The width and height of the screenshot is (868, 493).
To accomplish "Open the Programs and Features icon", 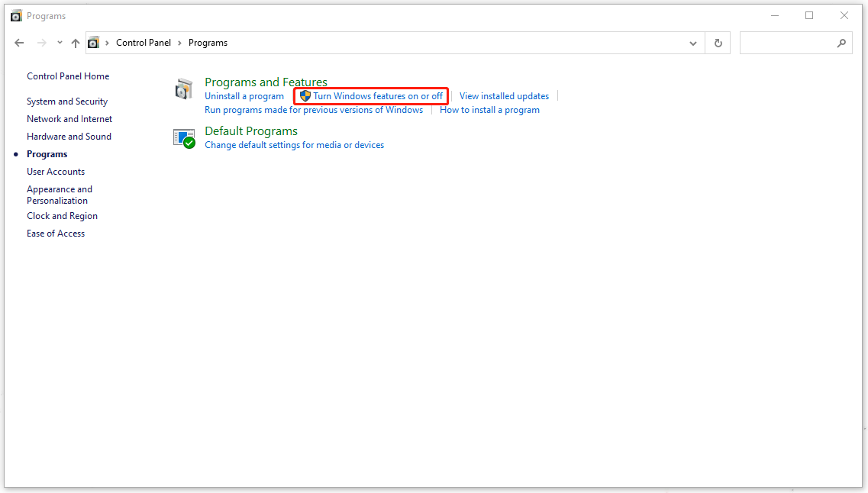I will pos(183,88).
